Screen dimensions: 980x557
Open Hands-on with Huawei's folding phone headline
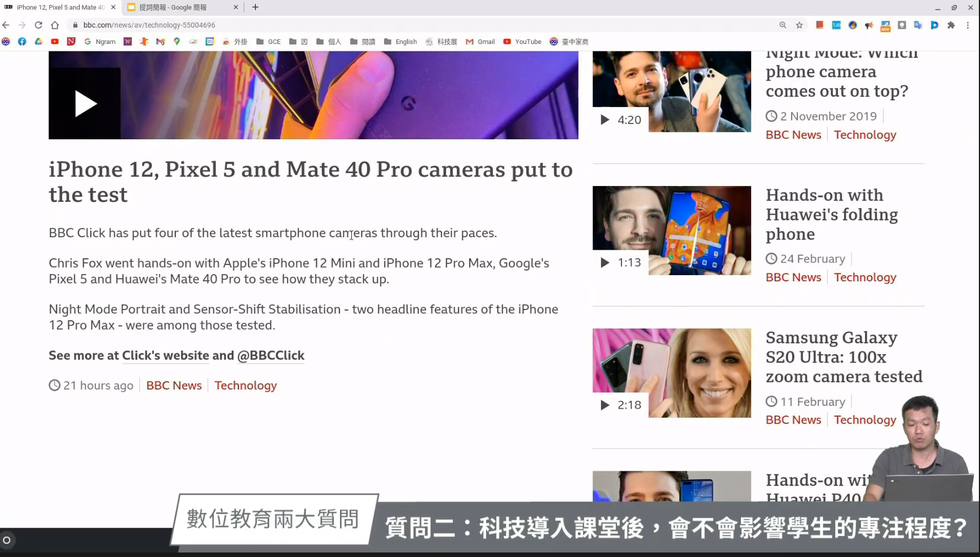pyautogui.click(x=832, y=214)
